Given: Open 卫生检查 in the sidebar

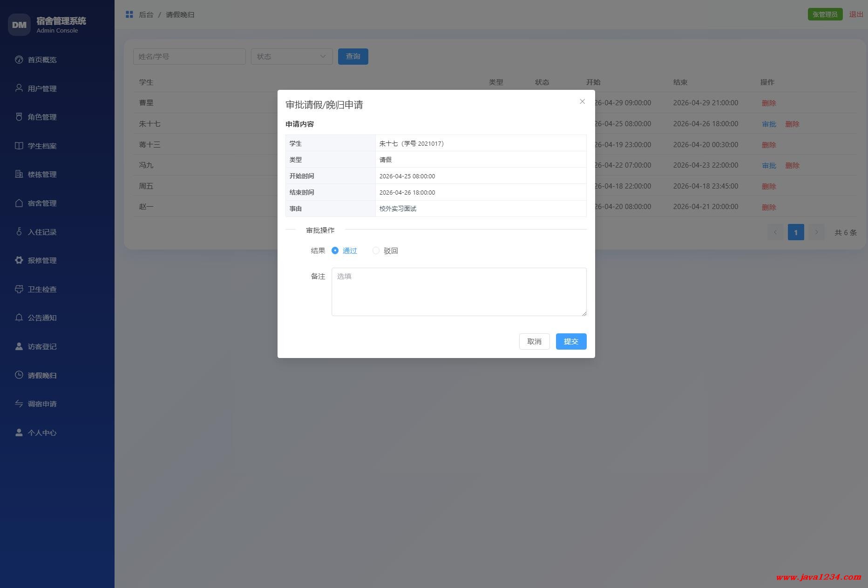Looking at the screenshot, I should click(42, 289).
